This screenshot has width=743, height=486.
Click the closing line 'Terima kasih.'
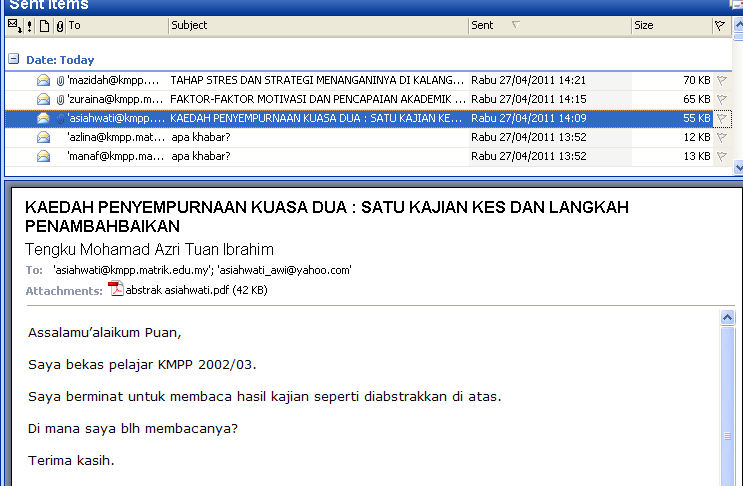[71, 460]
